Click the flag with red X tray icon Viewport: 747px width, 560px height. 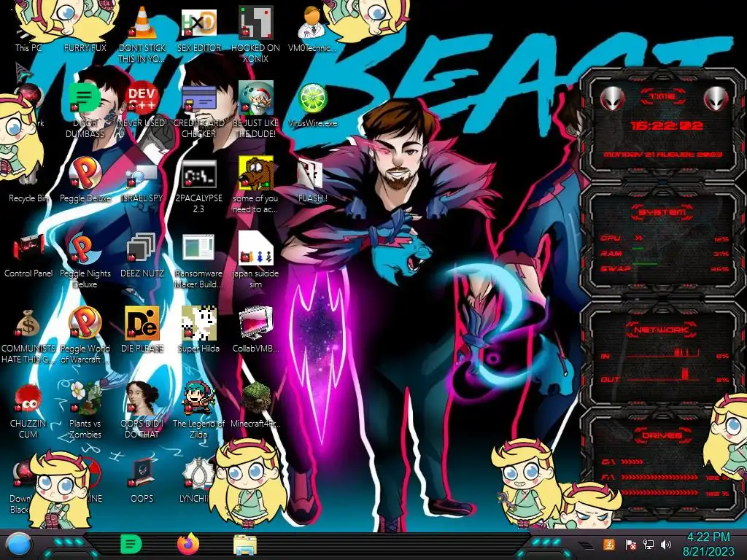click(630, 545)
